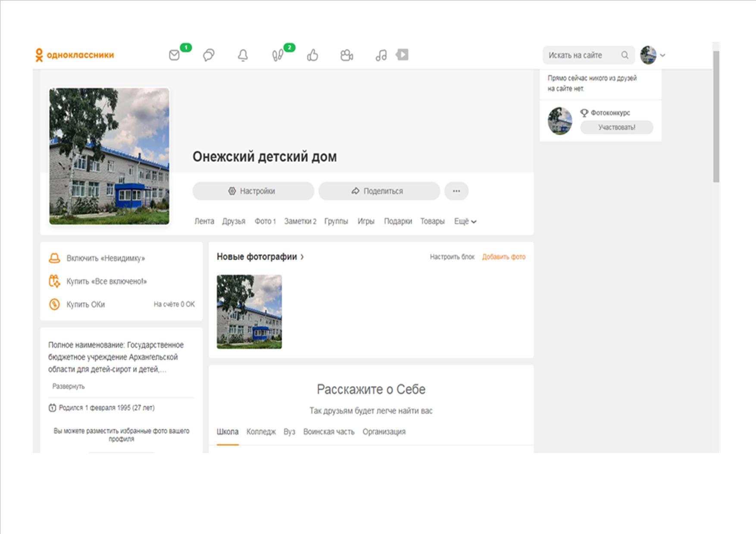Viewport: 756px width, 534px height.
Task: Click the chevron next to 'Новые фотографии'
Action: (x=302, y=257)
